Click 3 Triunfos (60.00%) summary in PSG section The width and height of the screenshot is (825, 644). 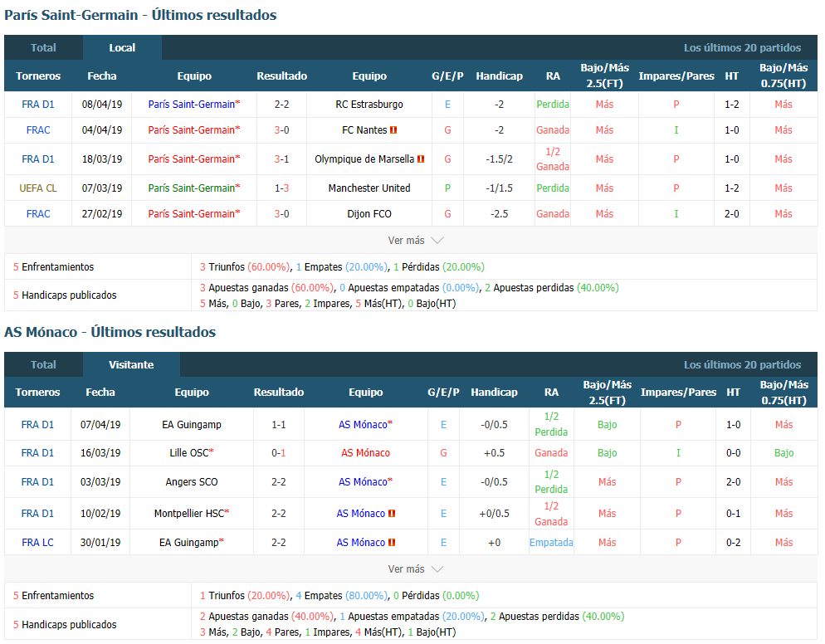pos(245,267)
